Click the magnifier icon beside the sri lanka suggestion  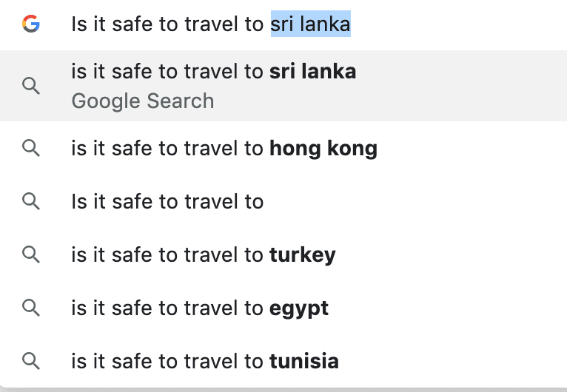(x=31, y=86)
